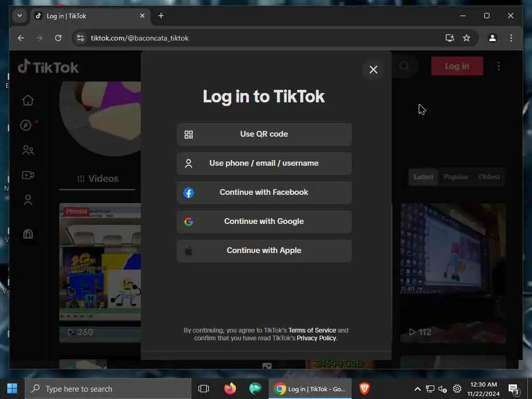Image resolution: width=532 pixels, height=399 pixels.
Task: Open the LIVE camera icon in sidebar
Action: tap(28, 175)
